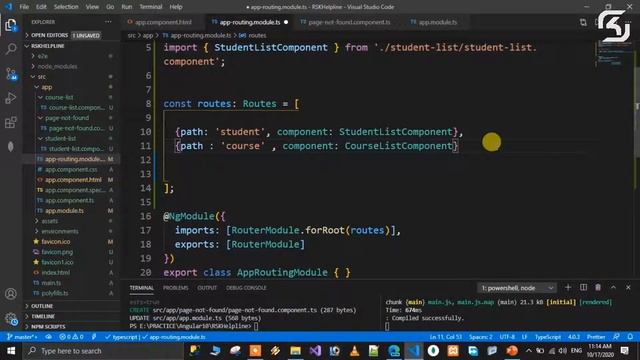
Task: Open the Run and Debug view
Action: (x=11, y=98)
